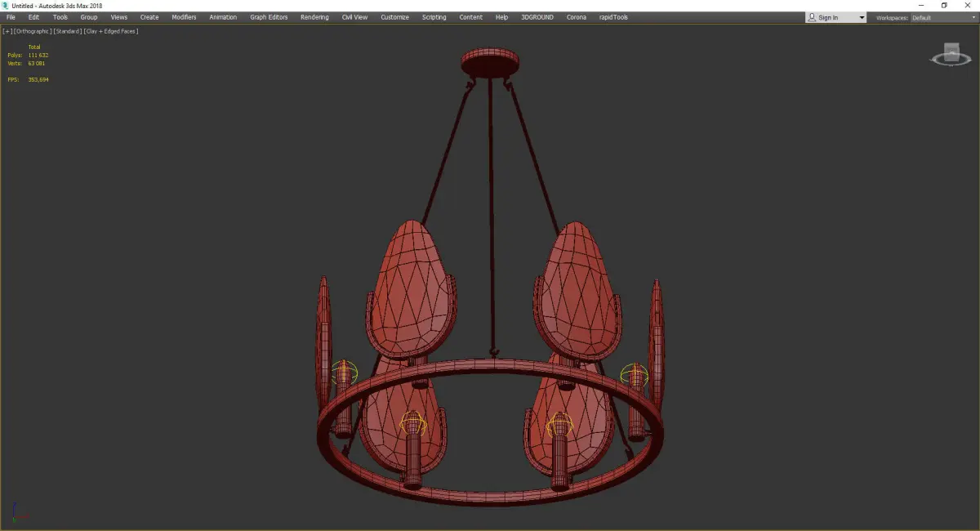Image resolution: width=980 pixels, height=531 pixels.
Task: Click the Total statistics header text
Action: pos(34,47)
